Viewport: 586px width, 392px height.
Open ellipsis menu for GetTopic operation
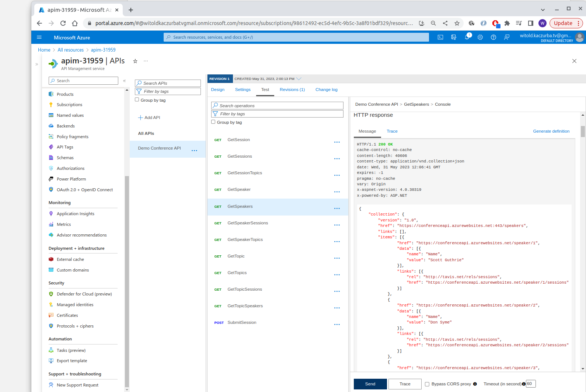[x=337, y=258]
